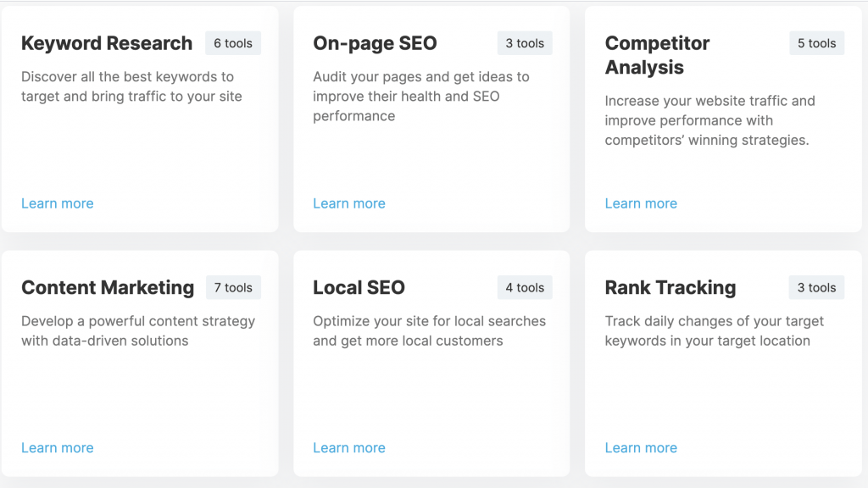This screenshot has height=488, width=868.
Task: Click the Local SEO description text
Action: 429,331
